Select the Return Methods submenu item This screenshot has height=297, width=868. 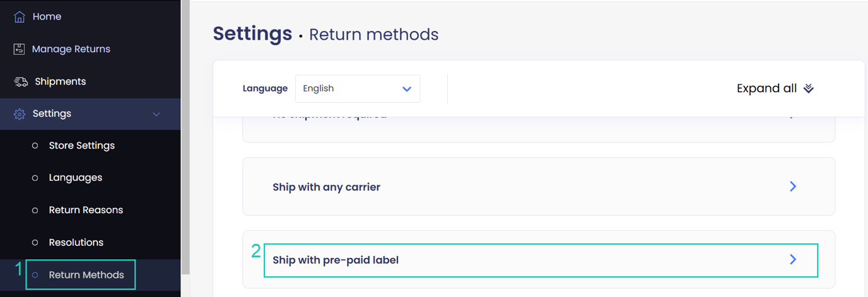tap(86, 275)
